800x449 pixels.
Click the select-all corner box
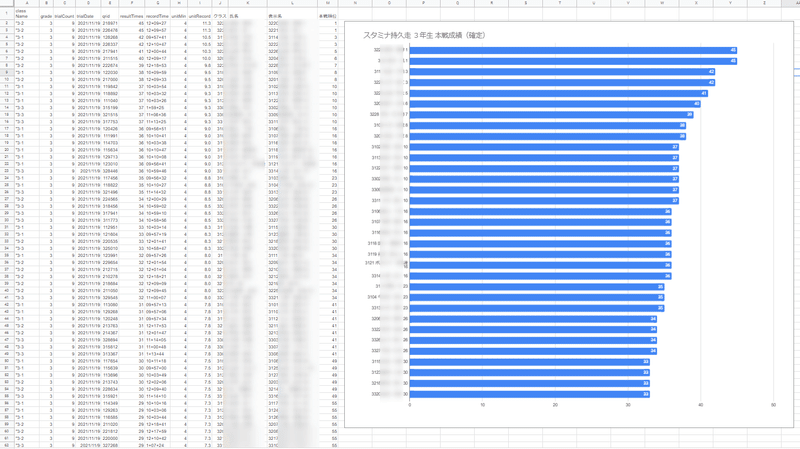coord(7,3)
